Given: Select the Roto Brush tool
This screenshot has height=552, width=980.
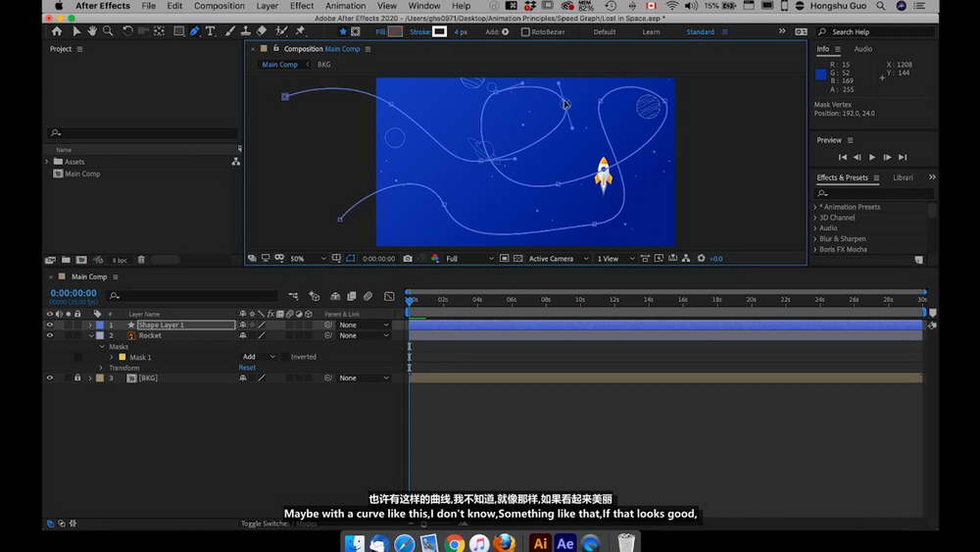Looking at the screenshot, I should click(x=281, y=31).
